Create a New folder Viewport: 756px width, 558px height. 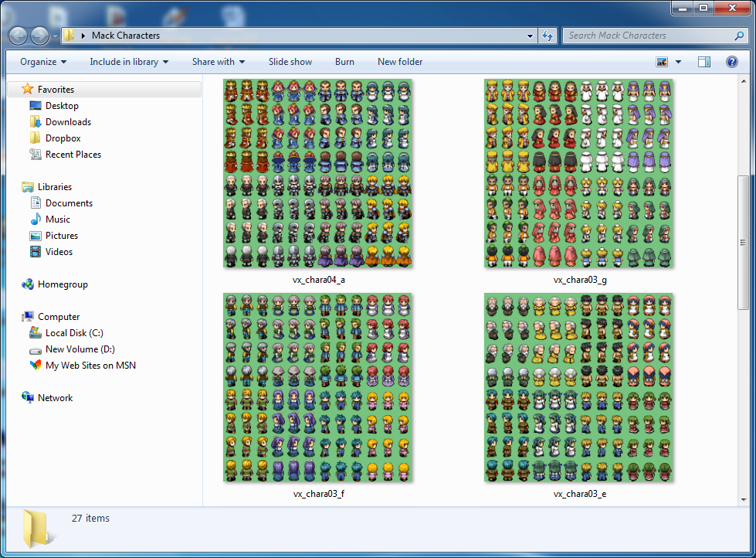(x=400, y=62)
